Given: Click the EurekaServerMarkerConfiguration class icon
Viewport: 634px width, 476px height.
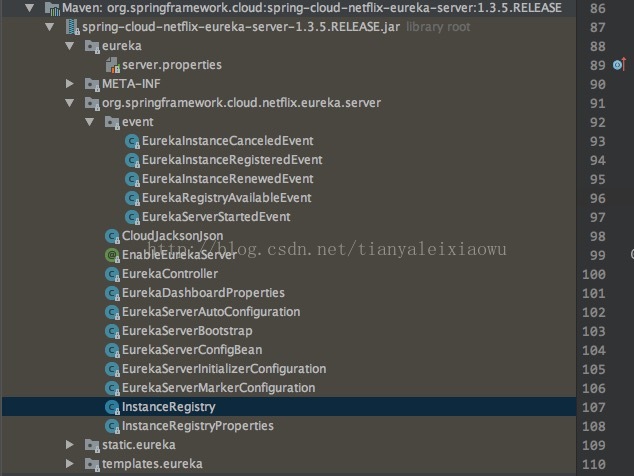Looking at the screenshot, I should [x=112, y=388].
